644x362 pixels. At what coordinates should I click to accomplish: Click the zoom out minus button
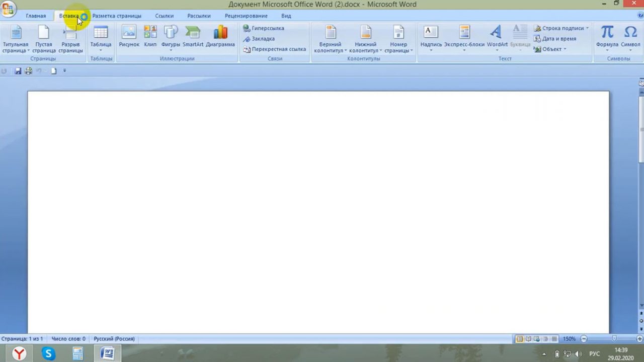coord(584,339)
